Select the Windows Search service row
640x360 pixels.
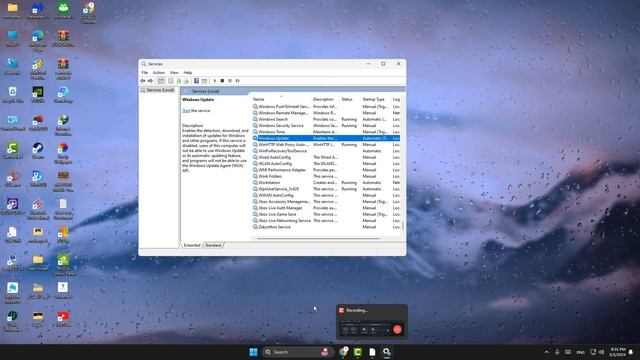326,119
